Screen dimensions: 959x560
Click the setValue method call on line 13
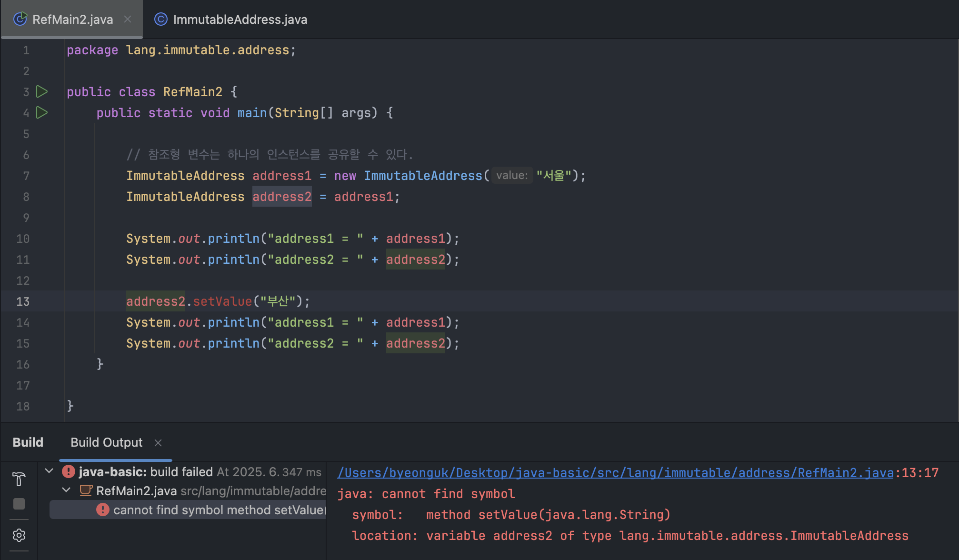click(x=222, y=301)
